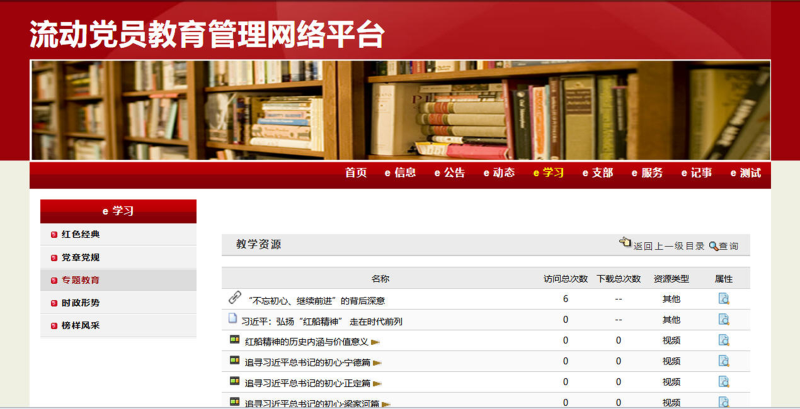Click the paperclip icon beside "不忘初心、继续前进"
Image resolution: width=800 pixels, height=409 pixels.
click(x=235, y=298)
